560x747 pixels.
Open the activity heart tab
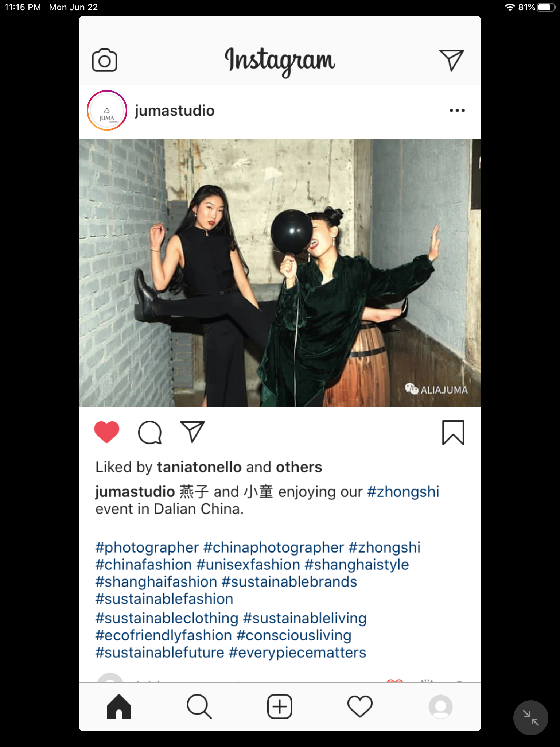[x=360, y=707]
